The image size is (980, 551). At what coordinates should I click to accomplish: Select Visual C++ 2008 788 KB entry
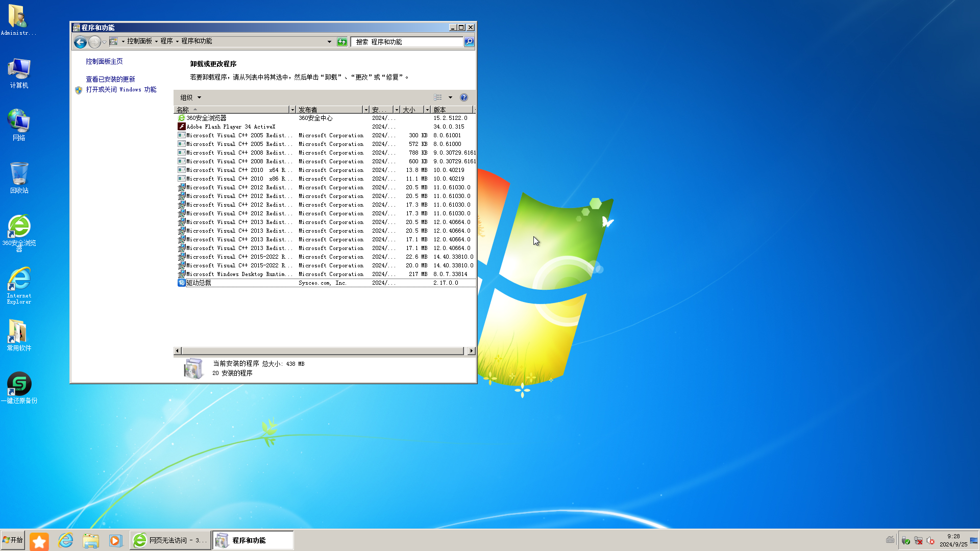[327, 153]
